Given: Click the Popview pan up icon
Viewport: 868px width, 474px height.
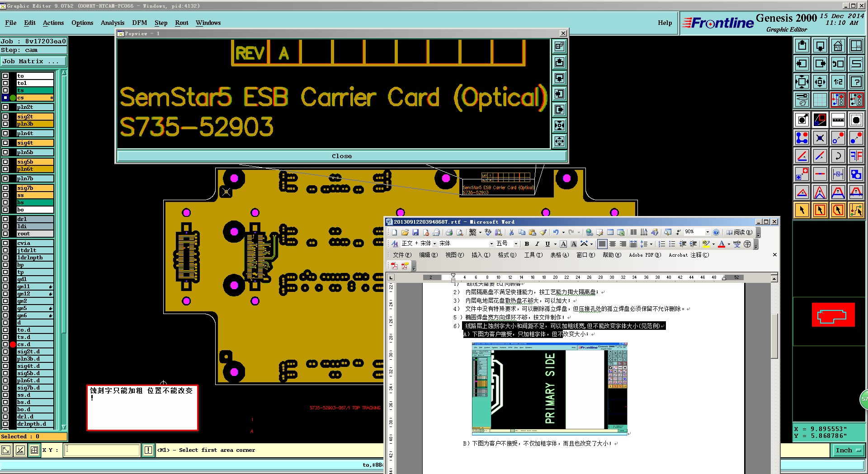Looking at the screenshot, I should (559, 62).
